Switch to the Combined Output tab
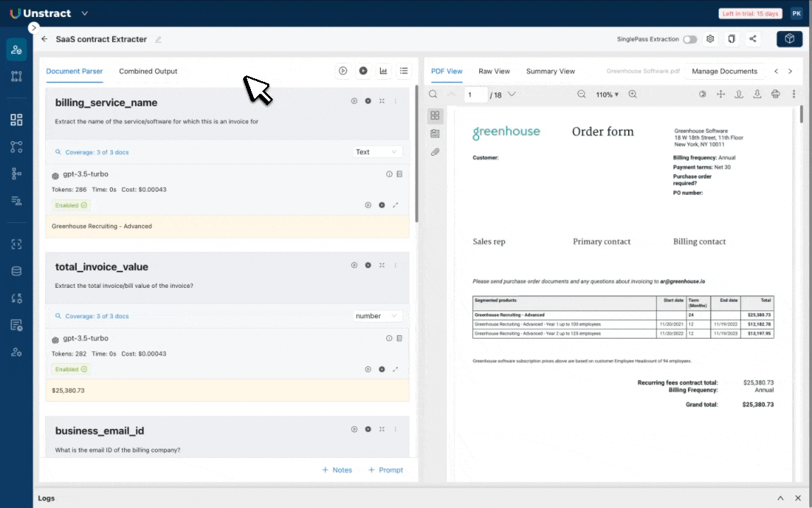Screen dimensions: 812x508 tap(148, 71)
